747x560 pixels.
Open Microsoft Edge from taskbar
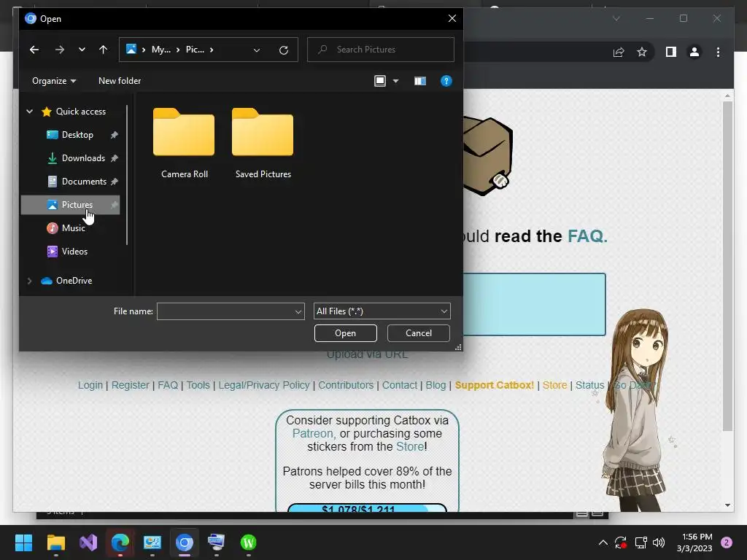(x=120, y=542)
